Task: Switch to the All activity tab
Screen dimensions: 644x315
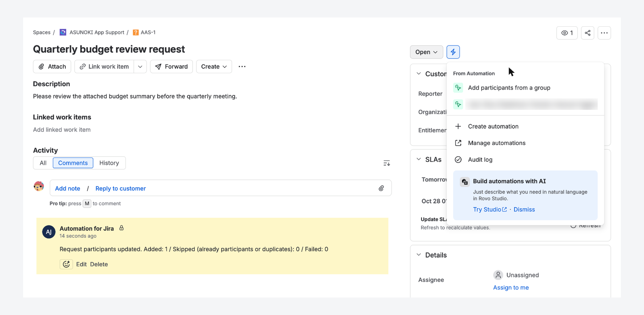Action: pos(43,163)
